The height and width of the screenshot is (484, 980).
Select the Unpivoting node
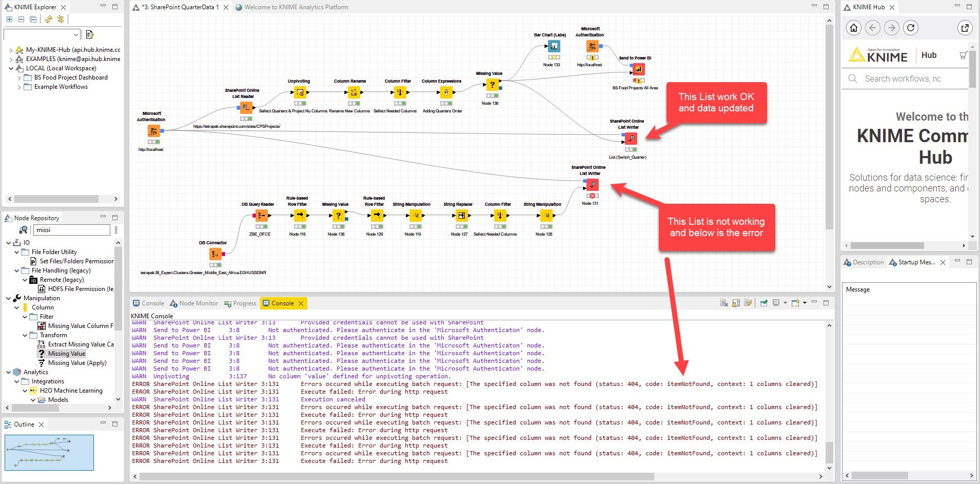click(300, 92)
